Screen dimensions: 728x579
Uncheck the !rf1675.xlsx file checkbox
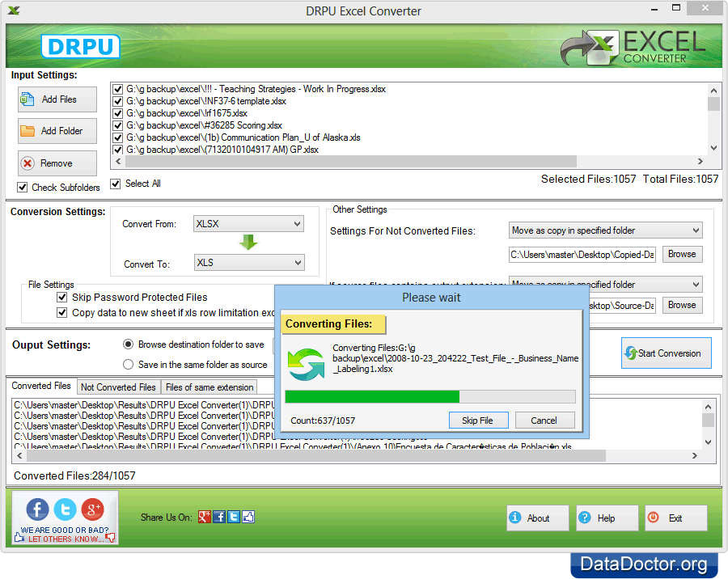click(118, 113)
